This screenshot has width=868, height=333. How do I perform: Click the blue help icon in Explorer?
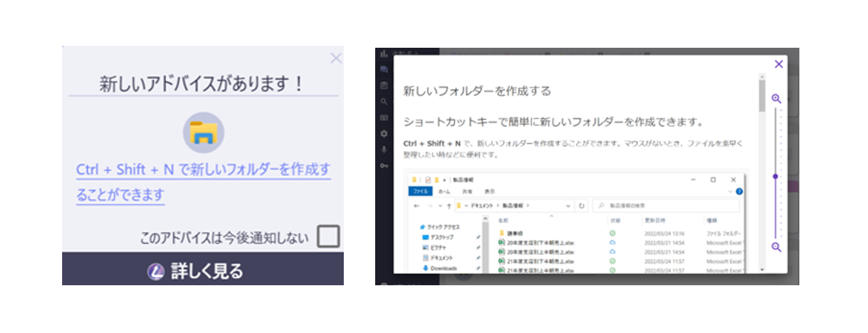[x=739, y=192]
